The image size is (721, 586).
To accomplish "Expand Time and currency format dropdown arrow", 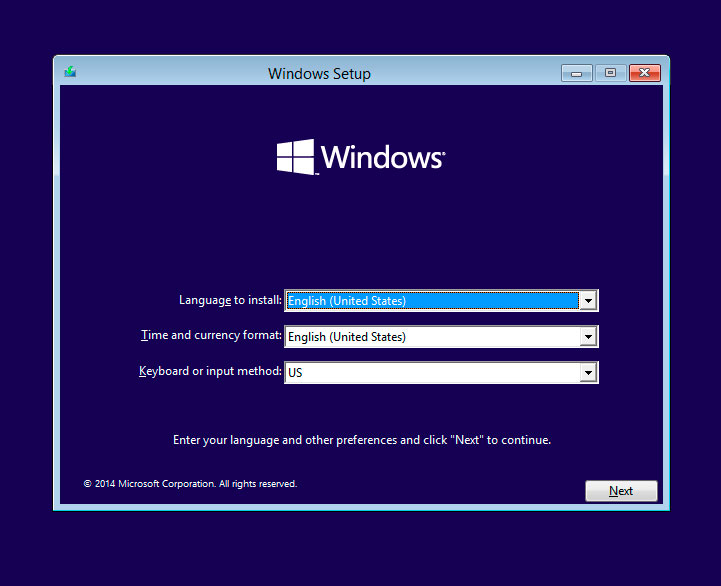I will click(588, 337).
